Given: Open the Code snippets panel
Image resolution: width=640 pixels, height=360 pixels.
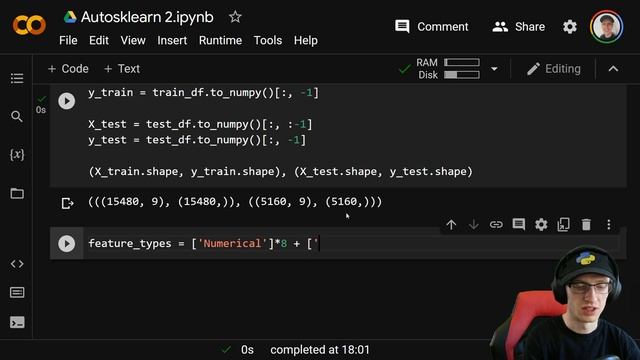Looking at the screenshot, I should point(17,264).
